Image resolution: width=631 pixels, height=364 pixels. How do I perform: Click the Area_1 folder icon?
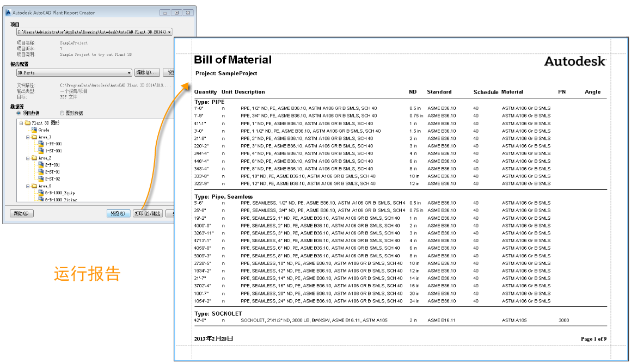click(34, 137)
